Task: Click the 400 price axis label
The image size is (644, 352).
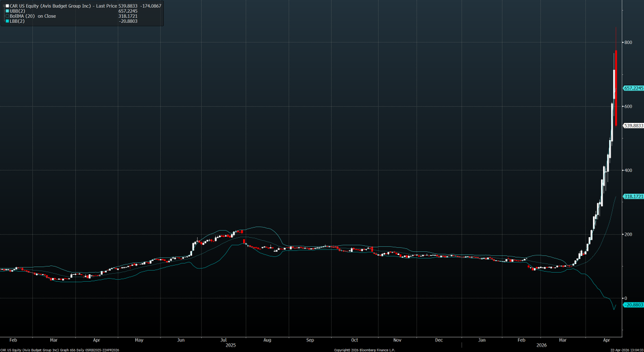Action: tap(628, 170)
